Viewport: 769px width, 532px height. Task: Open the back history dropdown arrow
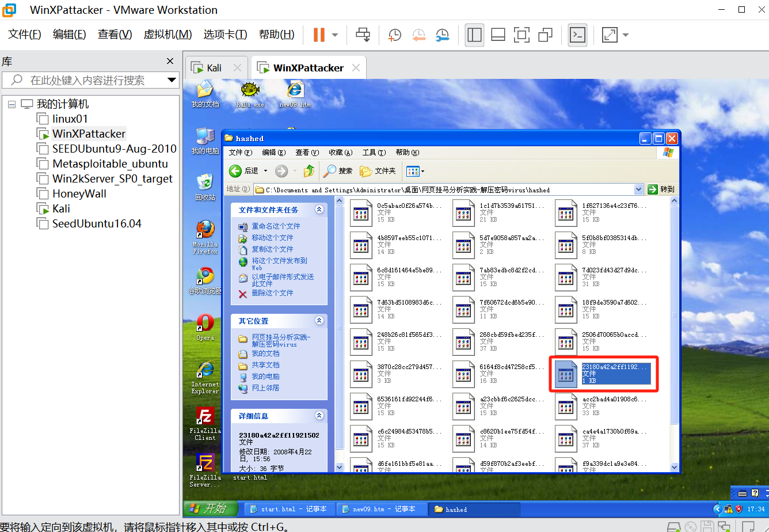(x=265, y=171)
